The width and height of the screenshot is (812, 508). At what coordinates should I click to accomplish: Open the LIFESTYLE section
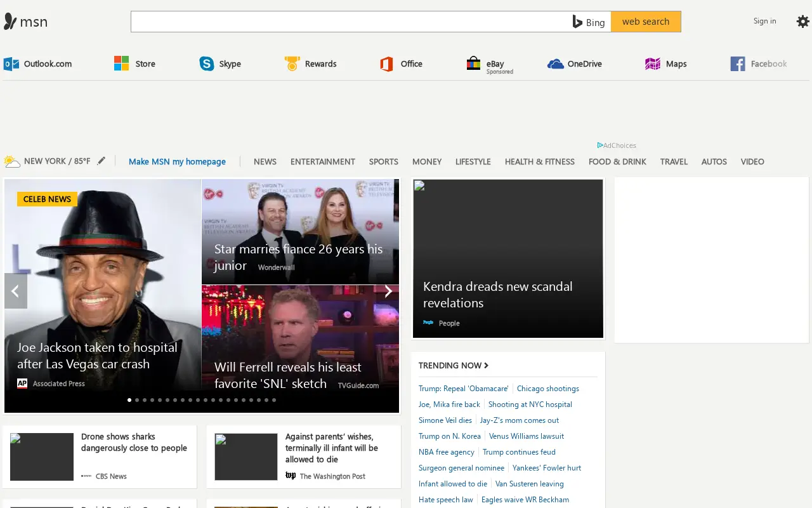pos(473,161)
